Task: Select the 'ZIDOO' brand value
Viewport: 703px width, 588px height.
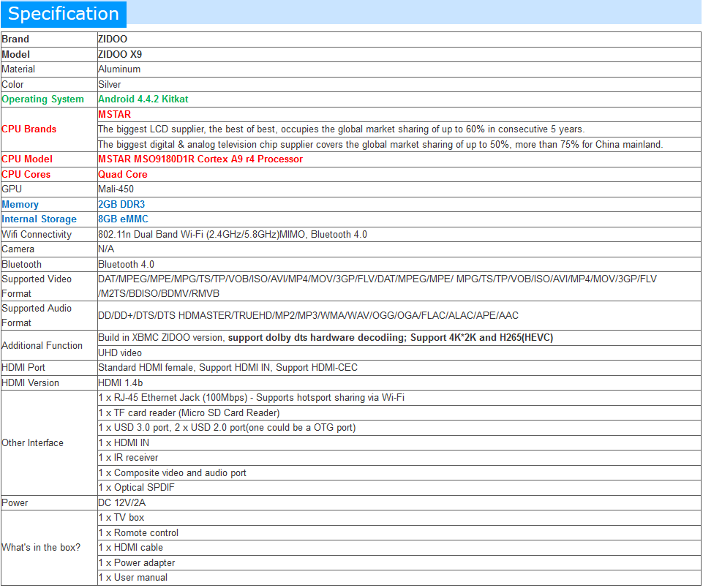Action: [x=113, y=39]
